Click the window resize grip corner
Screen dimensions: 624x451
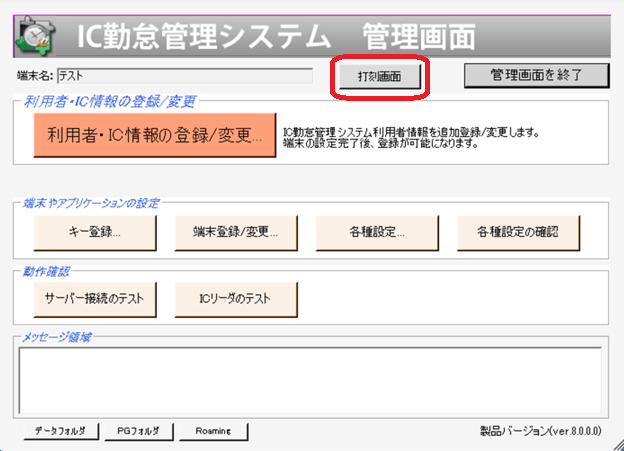click(617, 444)
